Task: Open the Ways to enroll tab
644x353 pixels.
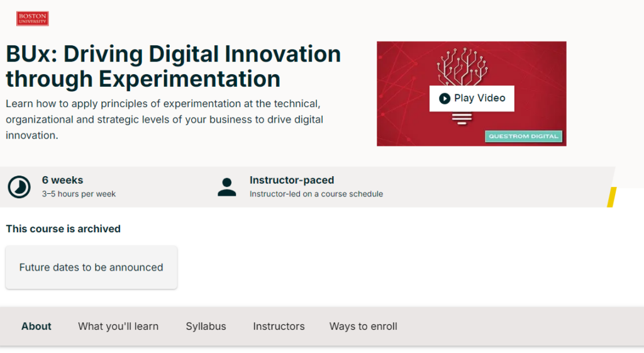Action: [363, 327]
